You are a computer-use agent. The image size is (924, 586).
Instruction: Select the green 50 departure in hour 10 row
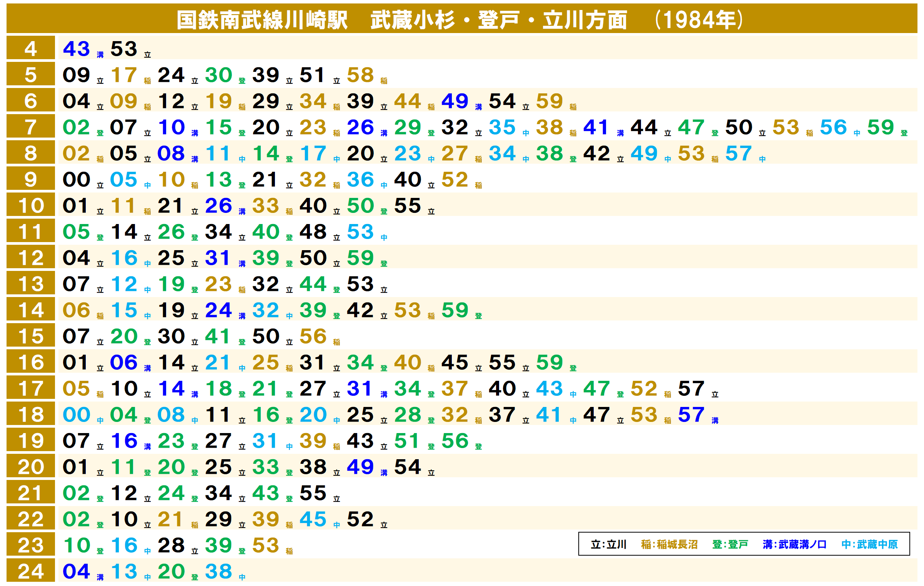360,206
